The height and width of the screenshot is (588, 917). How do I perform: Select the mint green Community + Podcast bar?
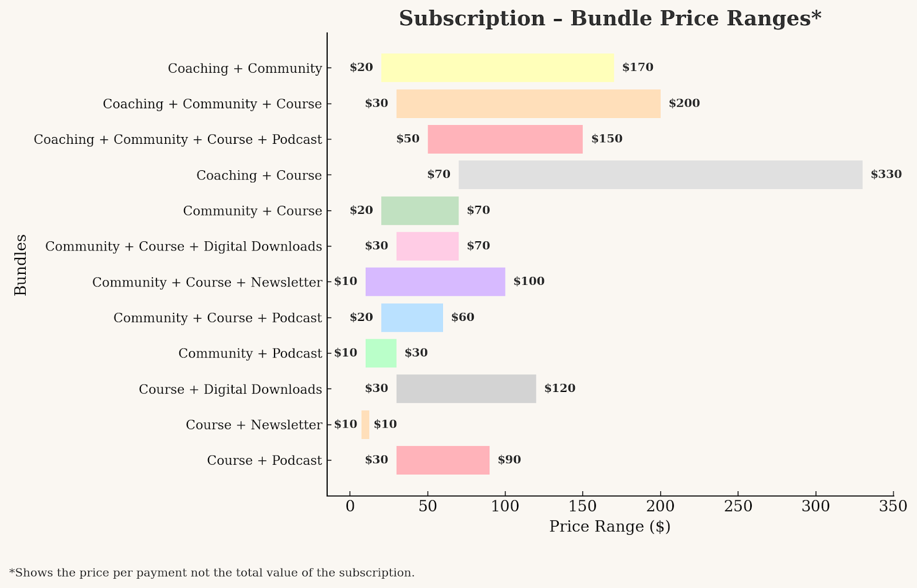(x=381, y=353)
